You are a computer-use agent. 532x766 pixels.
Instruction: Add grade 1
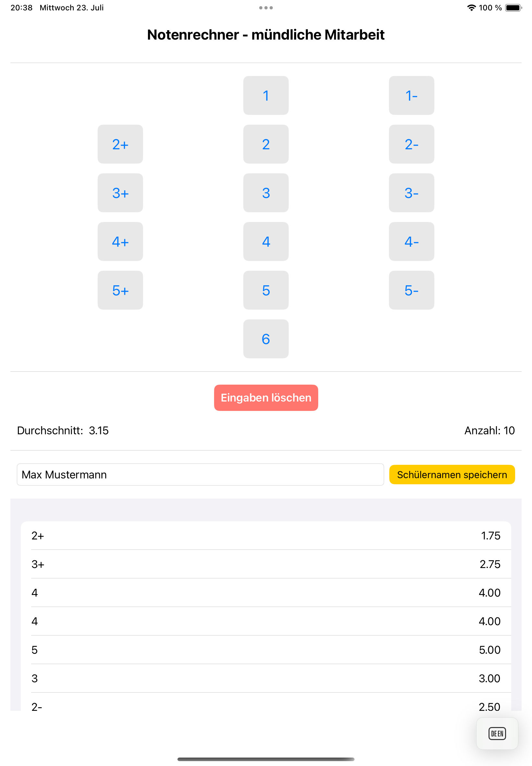click(266, 95)
